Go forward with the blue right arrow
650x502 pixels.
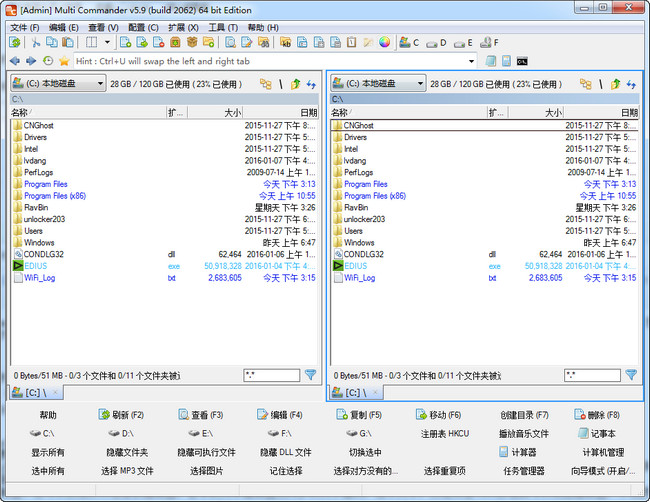pyautogui.click(x=31, y=61)
